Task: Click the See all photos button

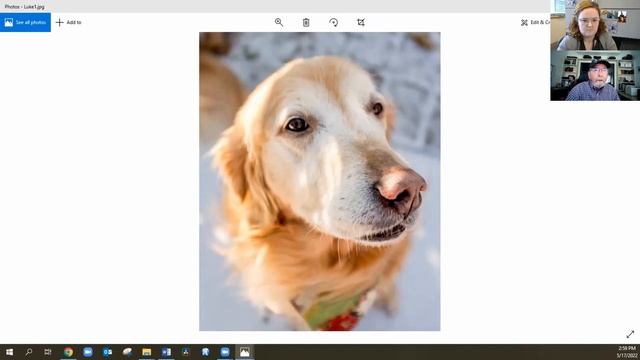Action: [25, 22]
